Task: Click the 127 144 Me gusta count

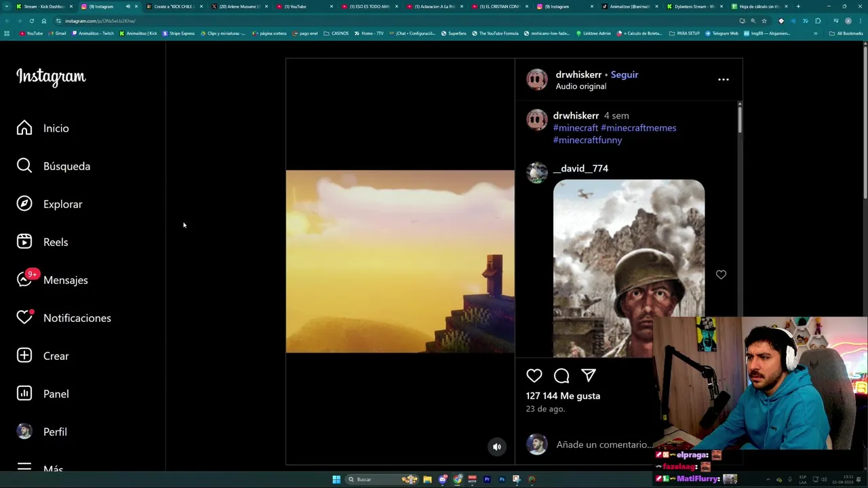Action: click(x=563, y=396)
